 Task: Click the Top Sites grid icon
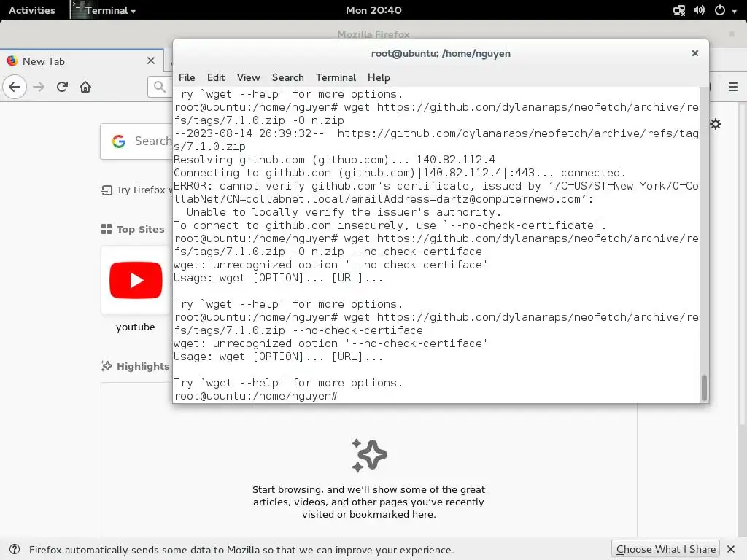pyautogui.click(x=107, y=229)
